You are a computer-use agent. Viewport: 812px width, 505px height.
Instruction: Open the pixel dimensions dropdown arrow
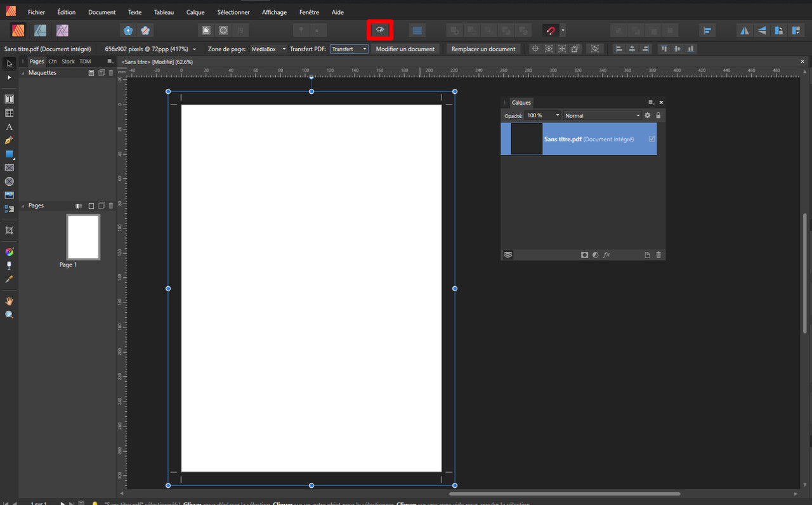(194, 49)
